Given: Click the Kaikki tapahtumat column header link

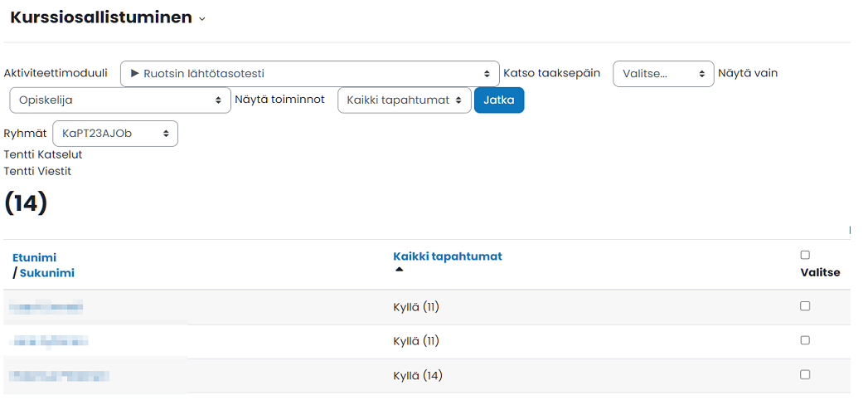Looking at the screenshot, I should 448,256.
